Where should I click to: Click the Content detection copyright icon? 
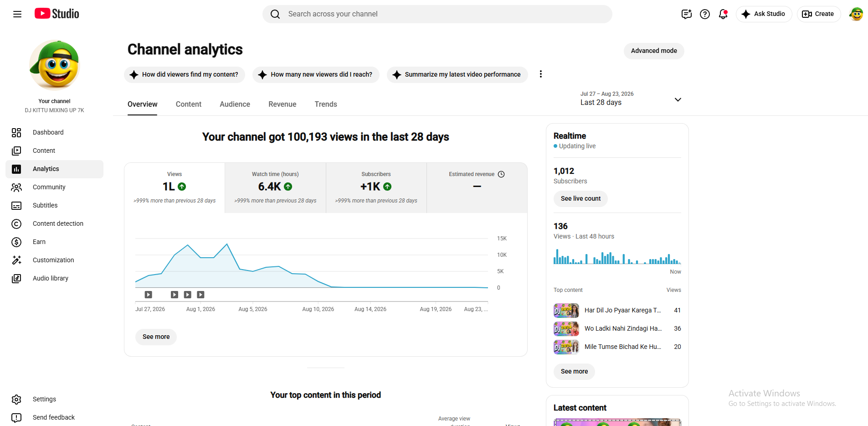click(x=16, y=223)
